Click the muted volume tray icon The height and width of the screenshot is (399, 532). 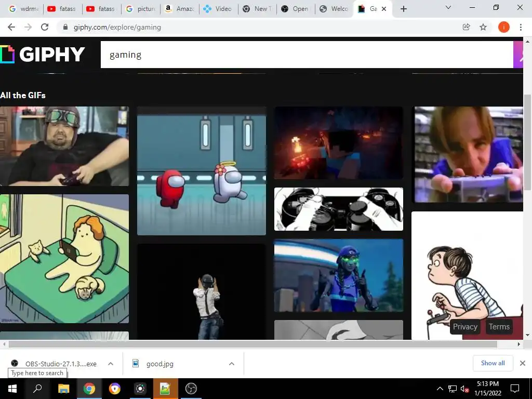[x=465, y=389]
